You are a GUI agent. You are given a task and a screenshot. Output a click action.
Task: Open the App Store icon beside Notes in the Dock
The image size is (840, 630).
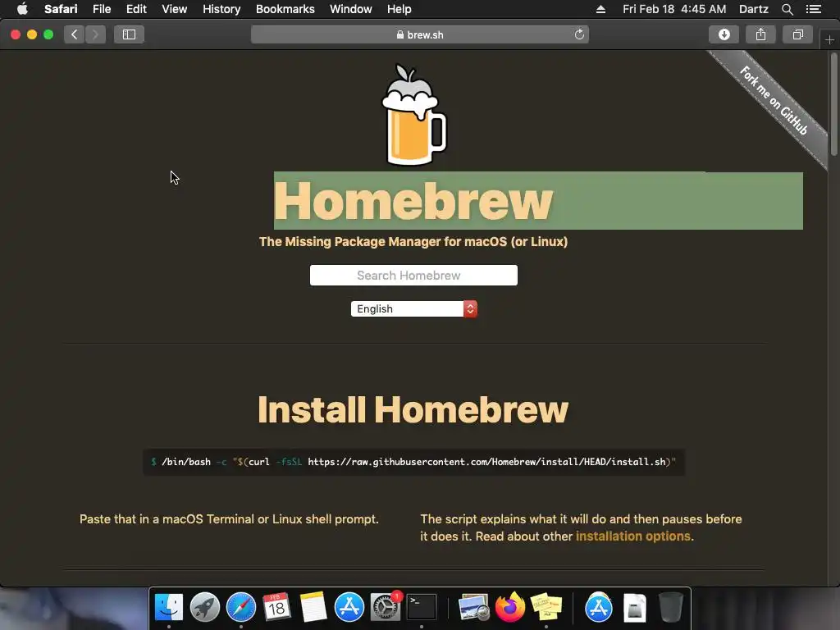click(x=349, y=608)
